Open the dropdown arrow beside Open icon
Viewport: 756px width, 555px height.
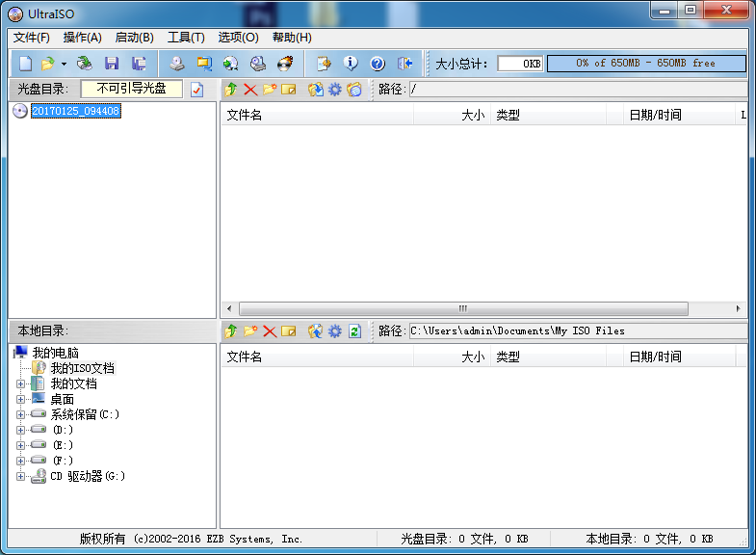coord(64,64)
